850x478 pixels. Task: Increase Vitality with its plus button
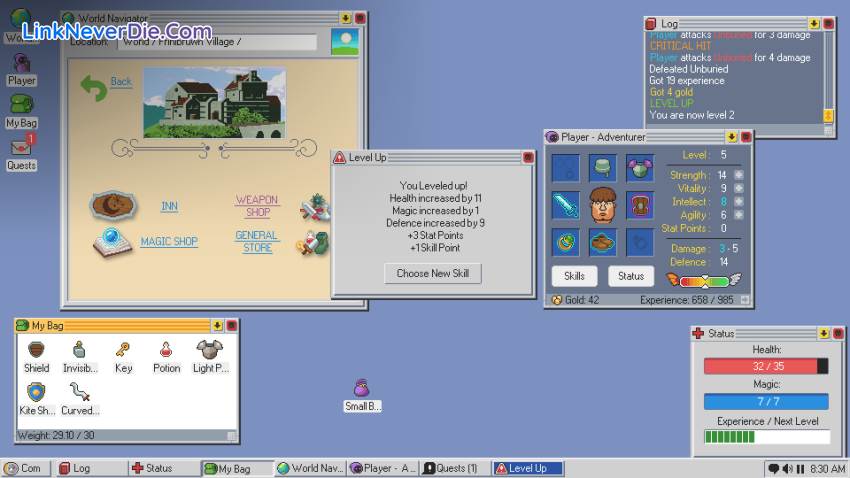point(738,188)
